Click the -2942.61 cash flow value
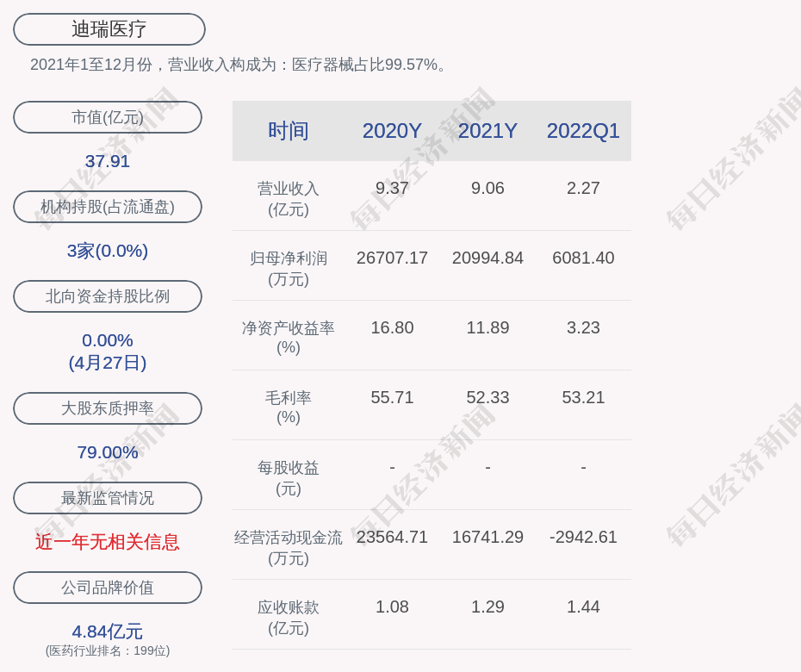Viewport: 801px width, 672px height. point(583,537)
